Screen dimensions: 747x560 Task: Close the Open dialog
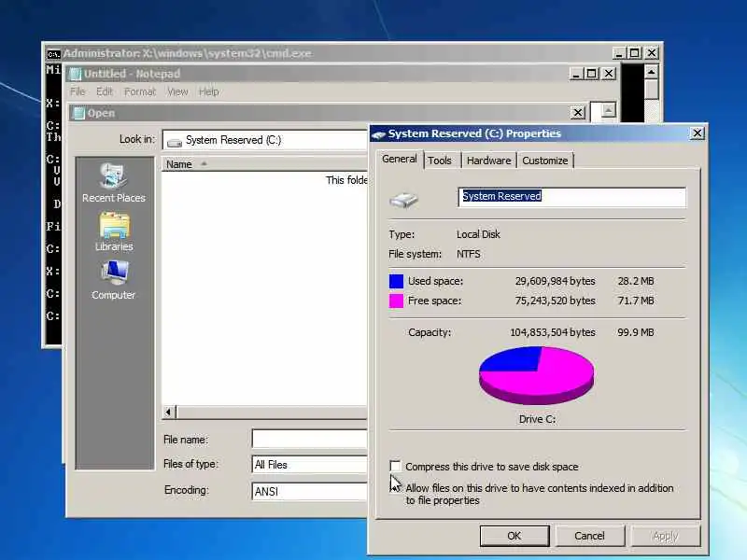578,113
